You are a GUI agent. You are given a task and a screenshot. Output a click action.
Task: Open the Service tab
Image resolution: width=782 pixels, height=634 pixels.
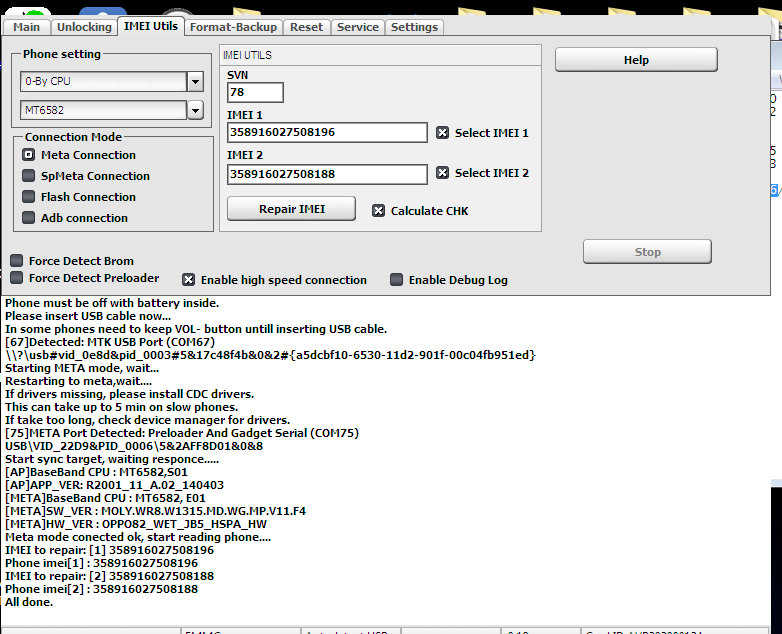(357, 27)
